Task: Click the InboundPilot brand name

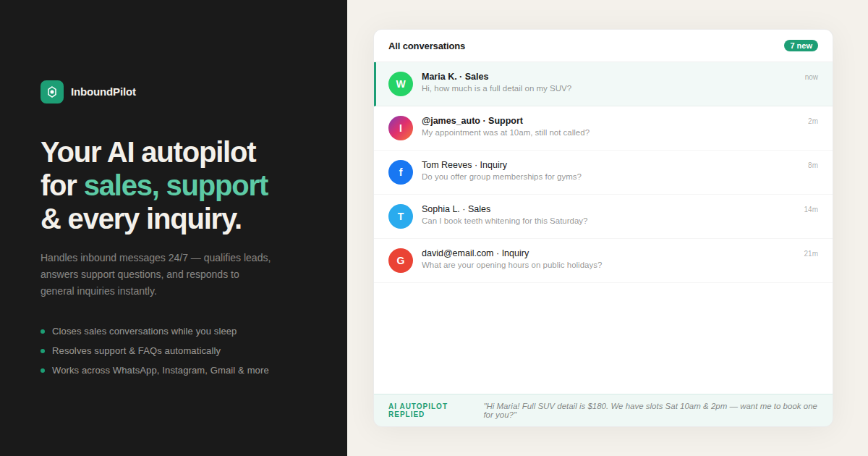Action: tap(103, 92)
